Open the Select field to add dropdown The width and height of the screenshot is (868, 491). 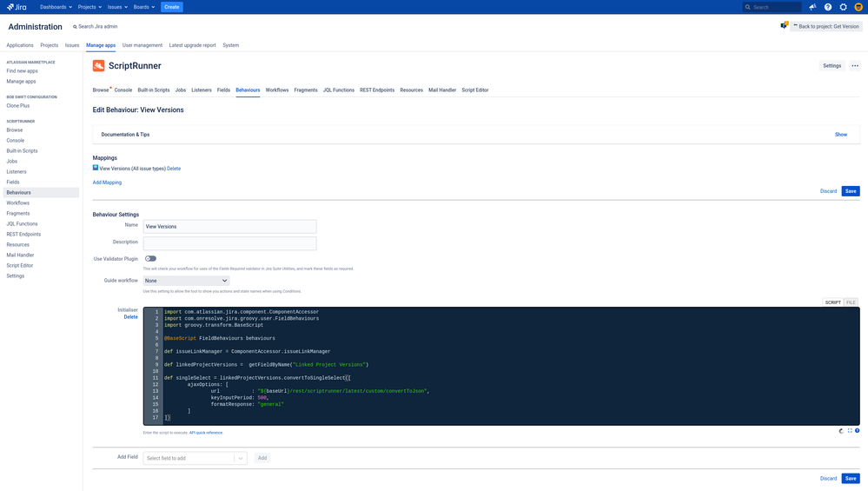(195, 458)
